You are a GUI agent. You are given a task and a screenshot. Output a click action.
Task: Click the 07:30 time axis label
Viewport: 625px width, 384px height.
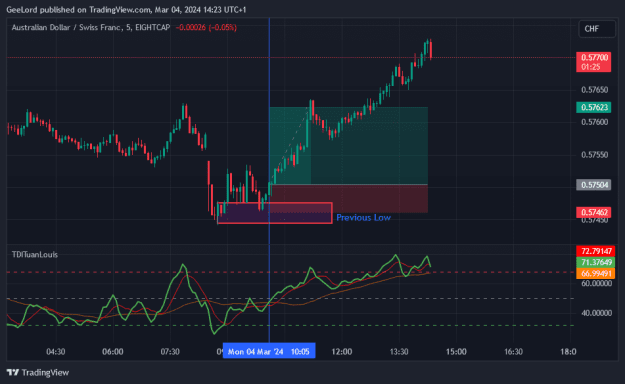click(x=170, y=352)
